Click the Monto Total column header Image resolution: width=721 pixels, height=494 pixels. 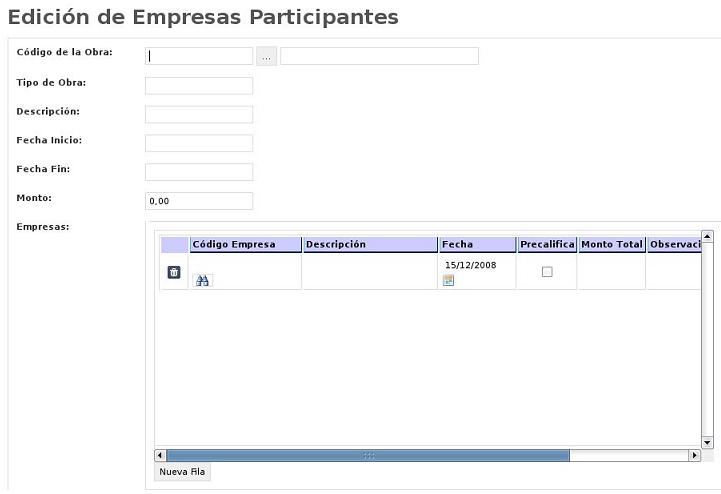tap(611, 244)
